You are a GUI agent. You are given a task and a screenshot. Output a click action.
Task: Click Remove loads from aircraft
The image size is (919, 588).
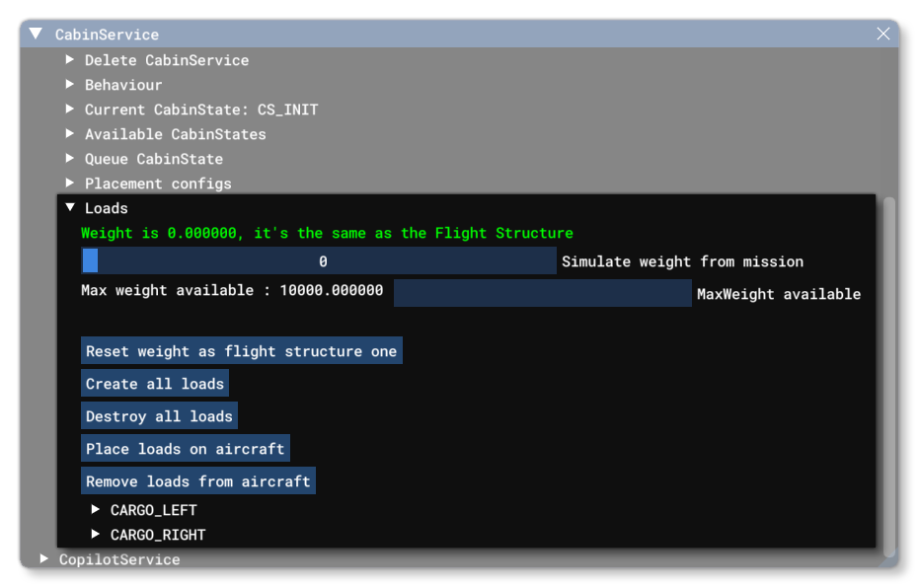(197, 481)
